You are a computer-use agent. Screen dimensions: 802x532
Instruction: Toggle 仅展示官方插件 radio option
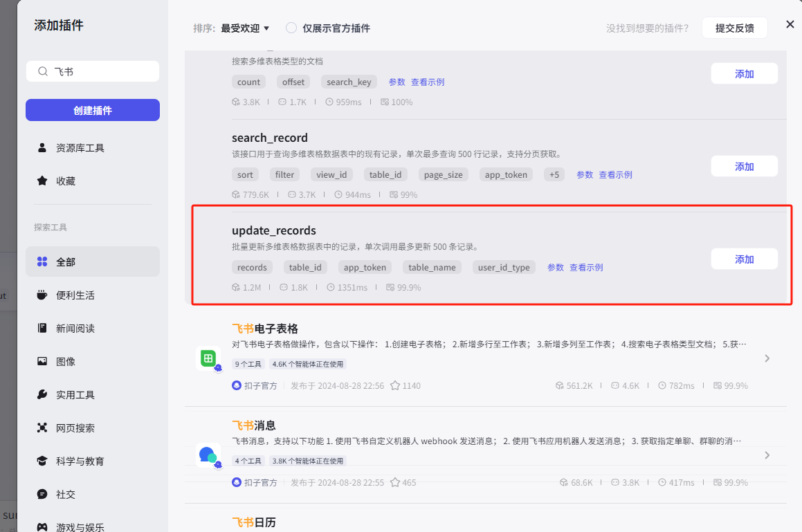pos(291,28)
